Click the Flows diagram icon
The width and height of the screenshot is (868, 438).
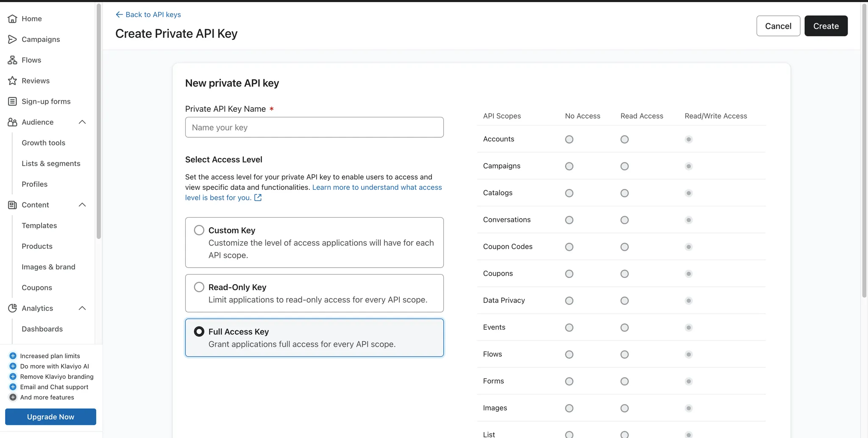pos(12,60)
